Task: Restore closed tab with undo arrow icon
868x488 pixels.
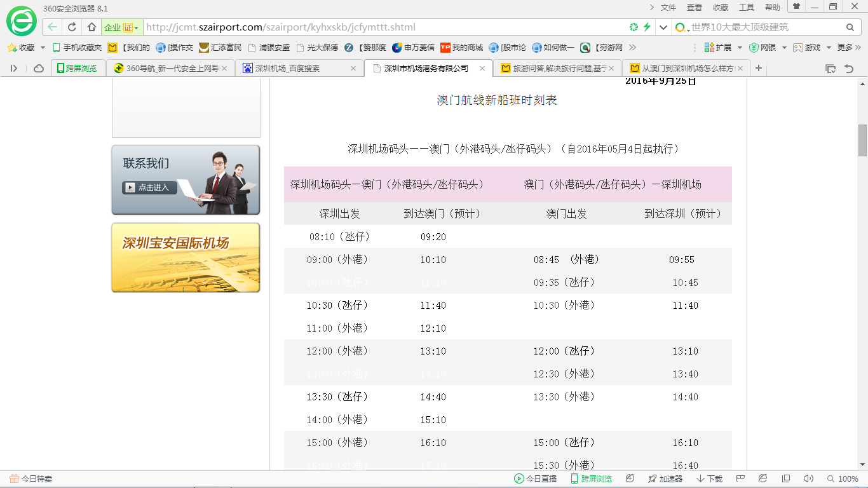Action: pos(849,69)
